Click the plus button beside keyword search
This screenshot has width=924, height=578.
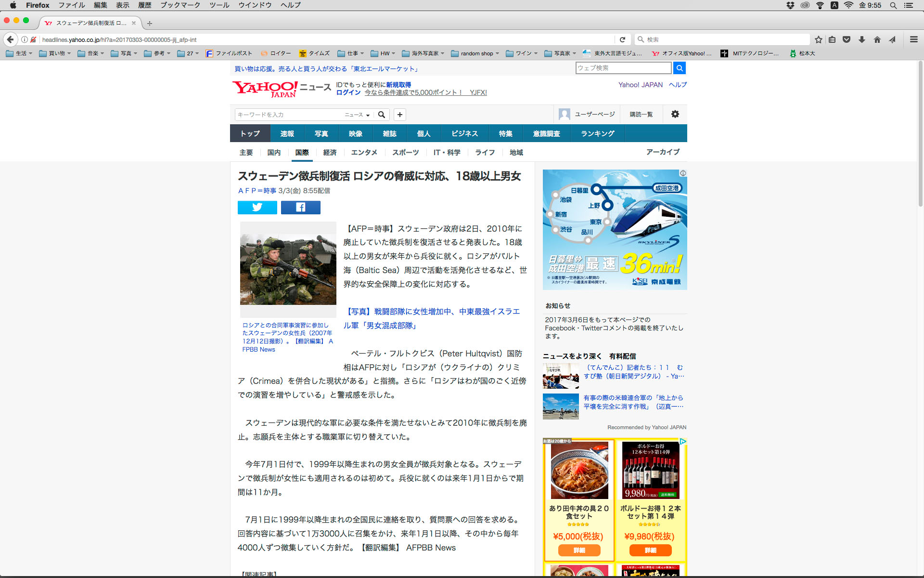click(x=399, y=115)
